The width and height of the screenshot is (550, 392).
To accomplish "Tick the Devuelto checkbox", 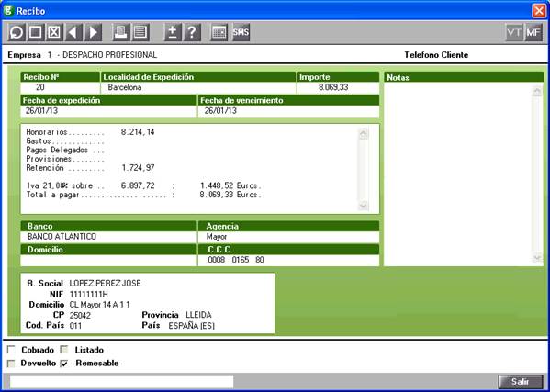I will tap(11, 364).
